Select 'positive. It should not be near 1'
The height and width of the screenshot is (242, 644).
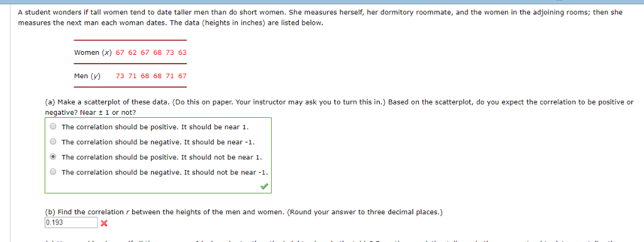[53, 157]
